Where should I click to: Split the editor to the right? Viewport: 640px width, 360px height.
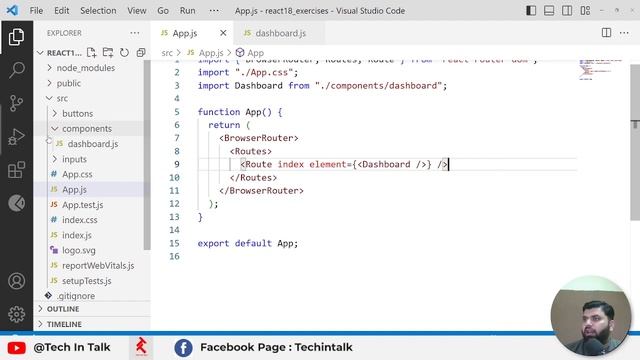coord(606,33)
